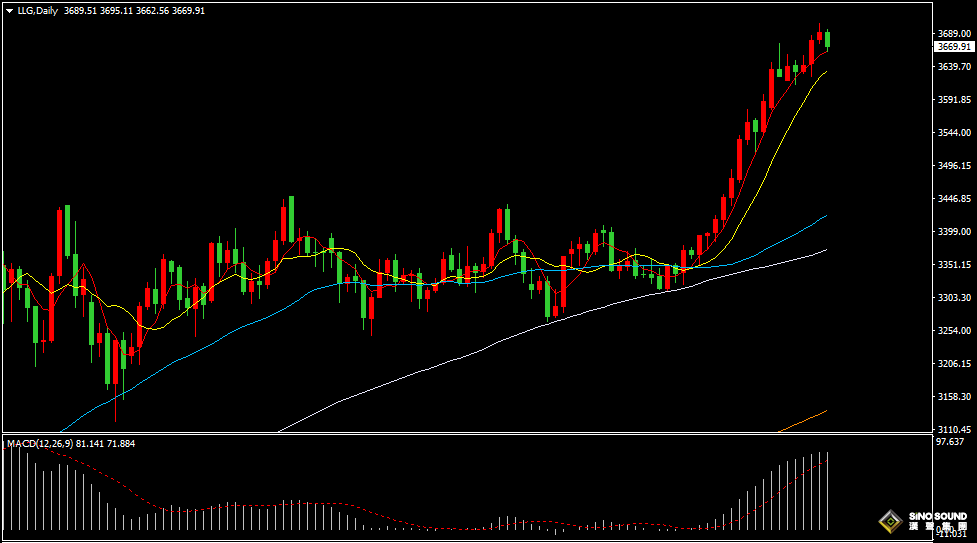
Task: Click the 3254.00 price axis label
Action: pyautogui.click(x=954, y=331)
